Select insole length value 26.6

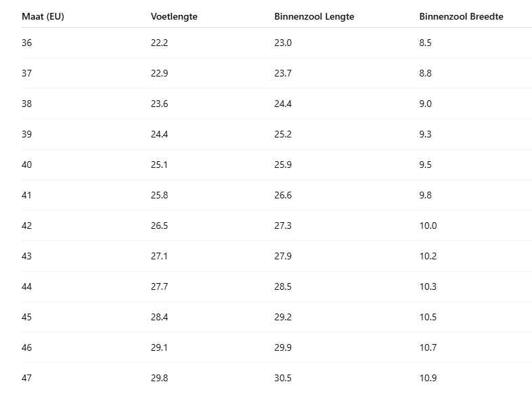pyautogui.click(x=283, y=195)
